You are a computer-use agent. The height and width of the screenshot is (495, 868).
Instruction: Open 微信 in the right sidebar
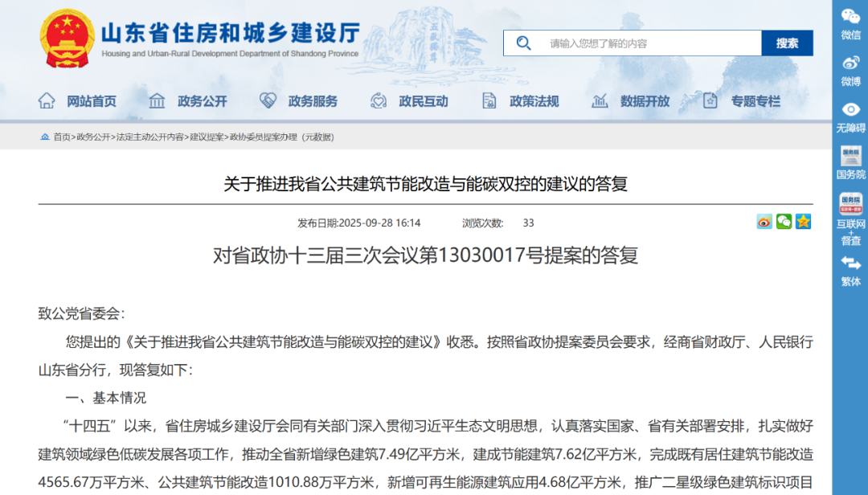850,24
